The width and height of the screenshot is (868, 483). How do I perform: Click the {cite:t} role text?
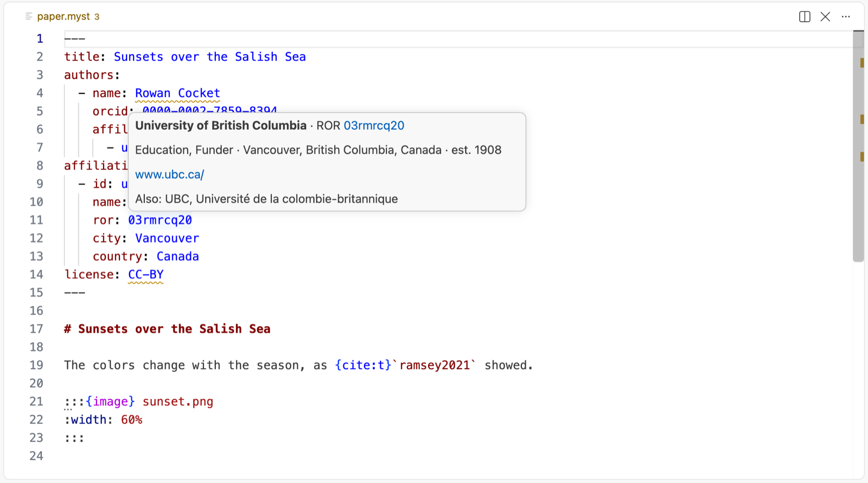[363, 365]
